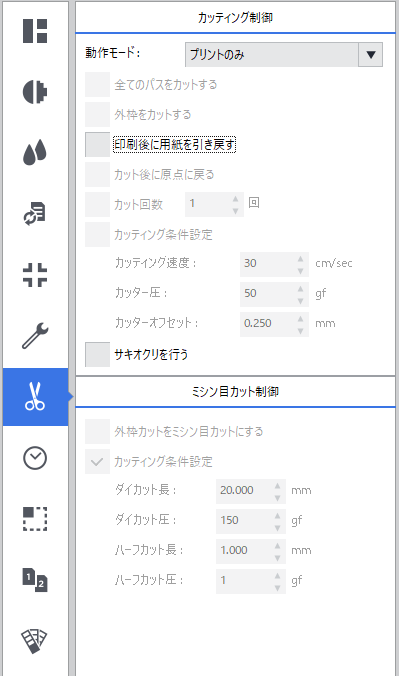The image size is (399, 676).
Task: Decrease ダイカット圧 with down spinner arrow
Action: pos(278,528)
